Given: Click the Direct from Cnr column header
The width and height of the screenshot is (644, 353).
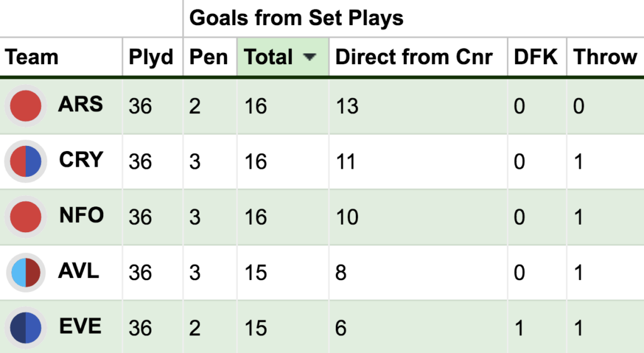Looking at the screenshot, I should pos(418,57).
